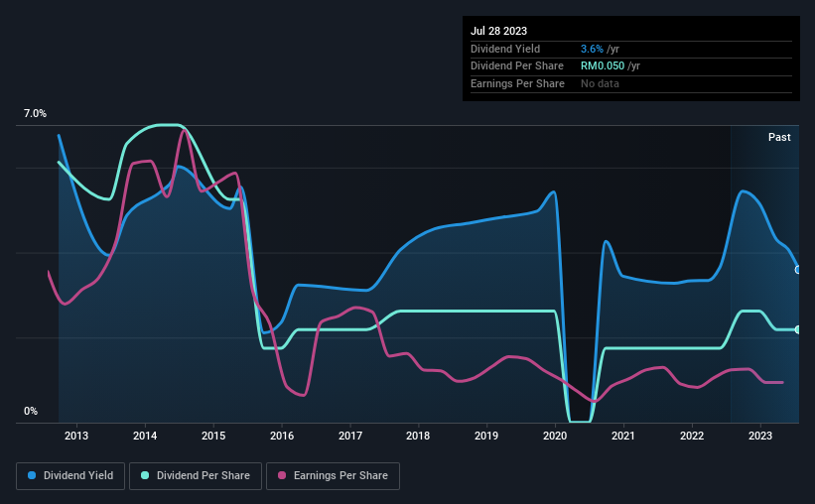Click the blue Dividend Yield line end marker
The image size is (815, 504).
coord(798,270)
